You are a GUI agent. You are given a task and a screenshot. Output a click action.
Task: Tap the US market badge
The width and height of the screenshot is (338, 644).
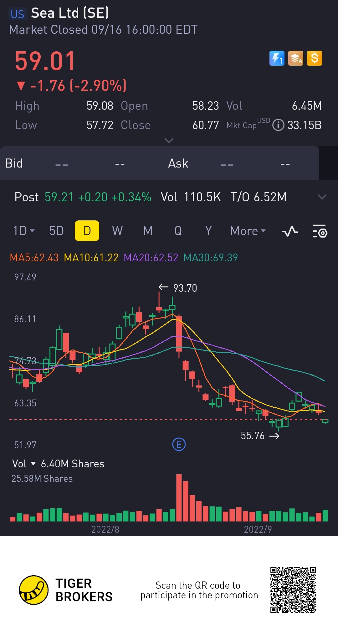pyautogui.click(x=17, y=14)
